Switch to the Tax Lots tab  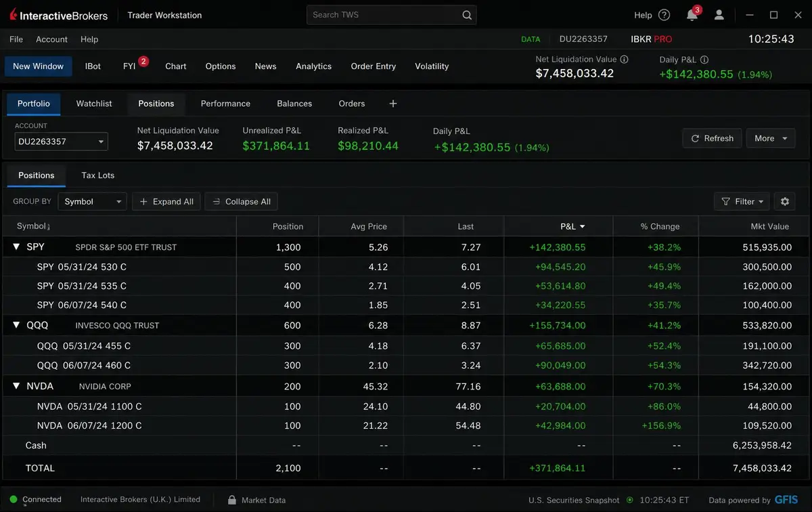tap(98, 175)
